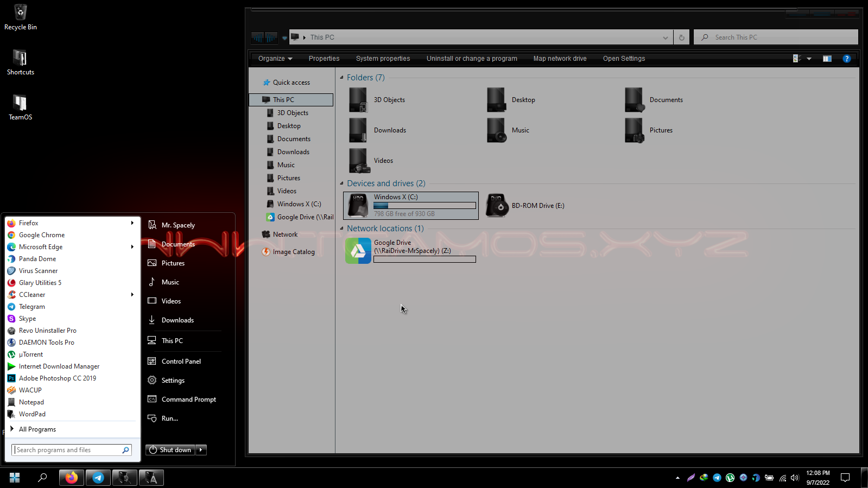Click Firefox icon on taskbar
Image resolution: width=868 pixels, height=488 pixels.
click(x=72, y=478)
